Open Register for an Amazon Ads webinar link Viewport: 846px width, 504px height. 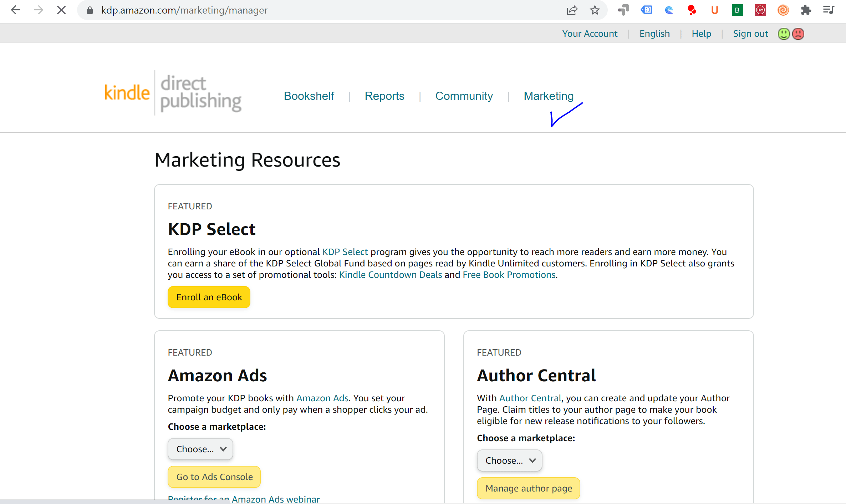(244, 499)
